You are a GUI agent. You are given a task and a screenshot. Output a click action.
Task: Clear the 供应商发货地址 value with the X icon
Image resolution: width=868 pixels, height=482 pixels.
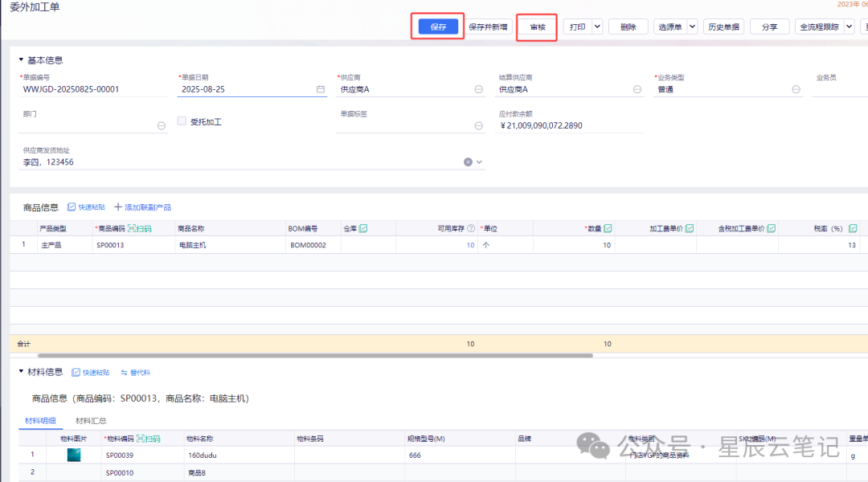click(x=468, y=162)
